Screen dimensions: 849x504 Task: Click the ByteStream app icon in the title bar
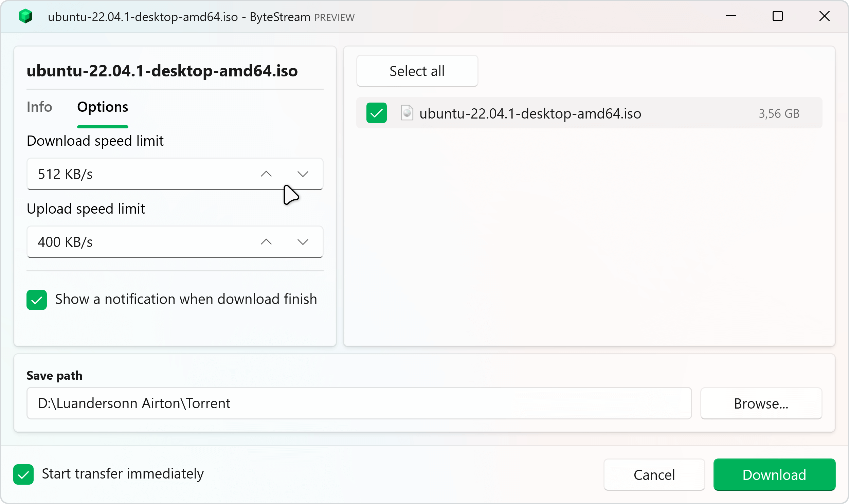(25, 16)
